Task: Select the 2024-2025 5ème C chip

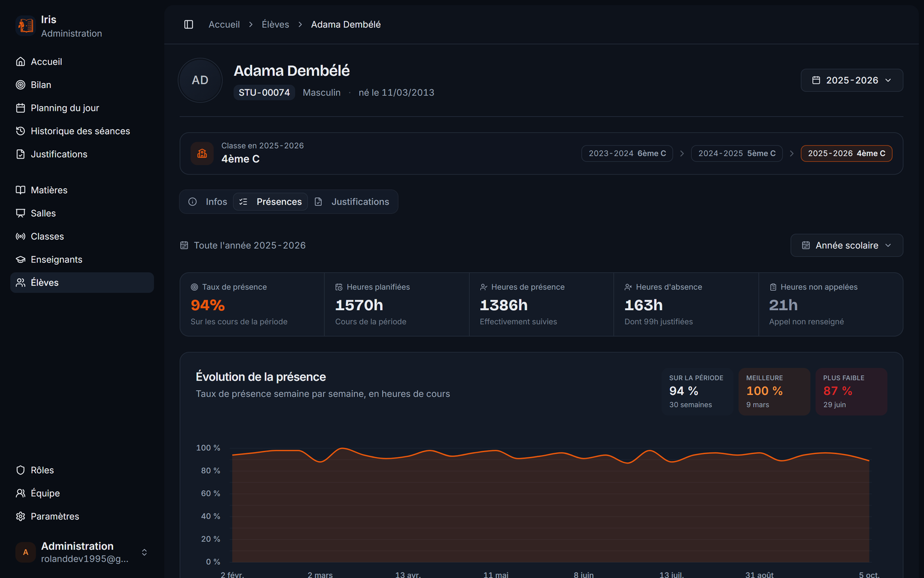Action: pos(737,154)
